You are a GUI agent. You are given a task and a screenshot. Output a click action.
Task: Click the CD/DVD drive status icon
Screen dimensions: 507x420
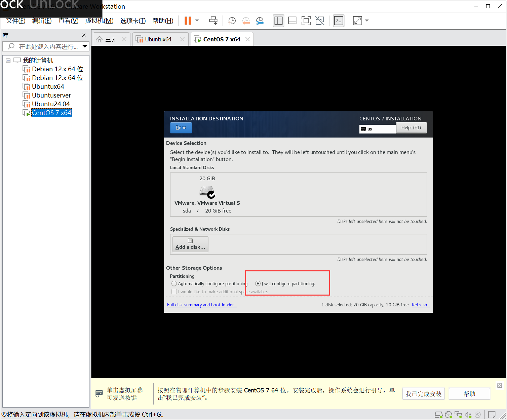(x=448, y=415)
